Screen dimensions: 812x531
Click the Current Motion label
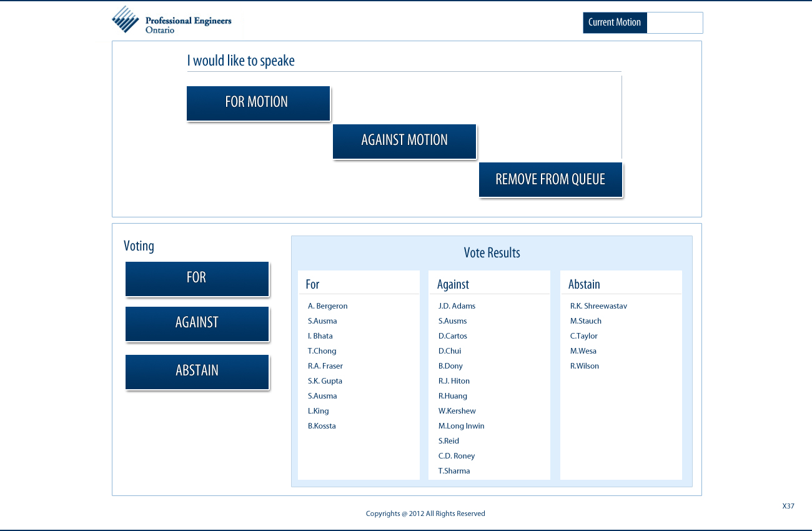(x=615, y=22)
